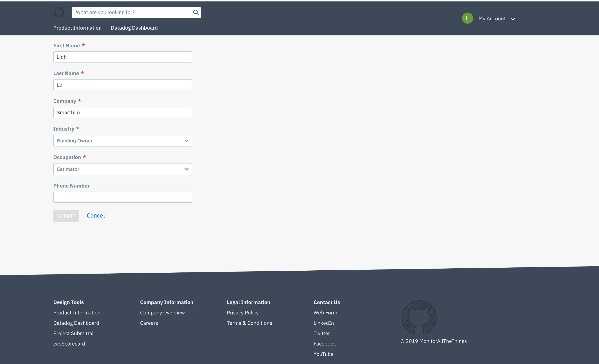This screenshot has height=364, width=599.
Task: Open Careers link
Action: click(x=149, y=323)
